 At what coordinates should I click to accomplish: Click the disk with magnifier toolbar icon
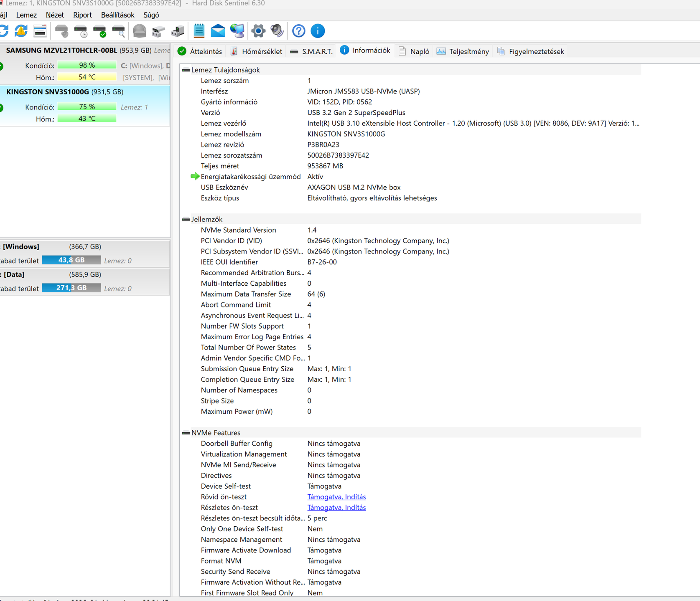click(x=119, y=31)
